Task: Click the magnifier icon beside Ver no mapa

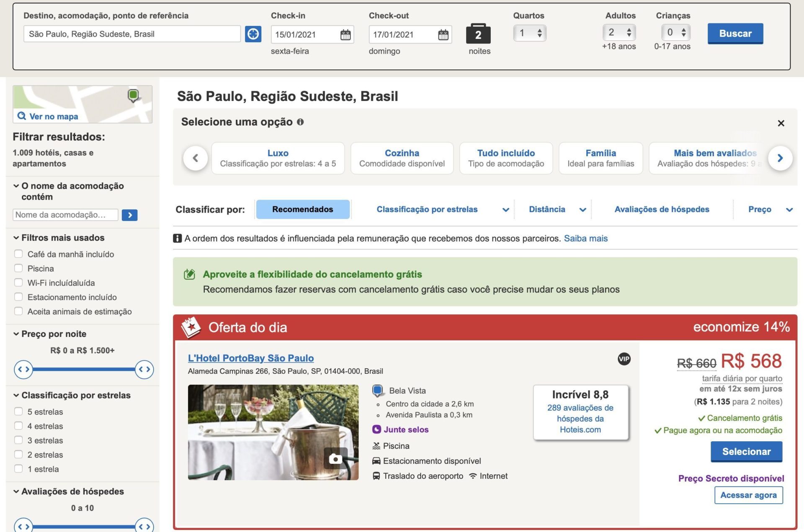Action: [21, 116]
